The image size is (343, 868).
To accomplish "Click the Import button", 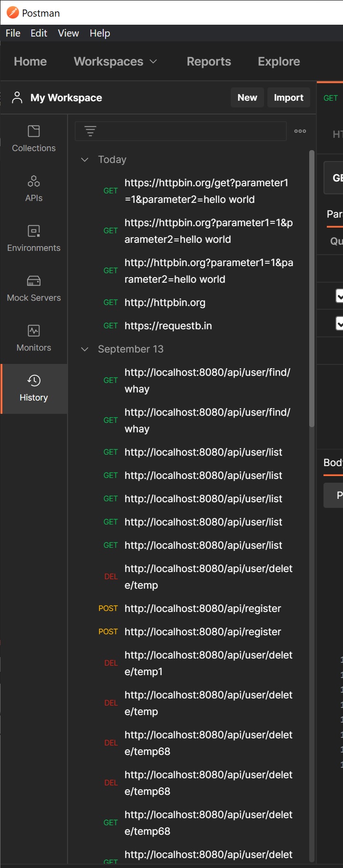I will (288, 97).
